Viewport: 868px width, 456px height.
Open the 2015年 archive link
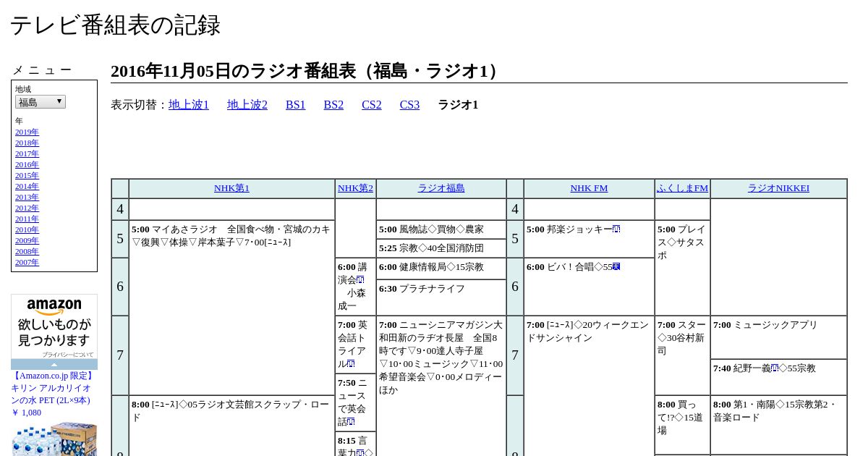(27, 175)
